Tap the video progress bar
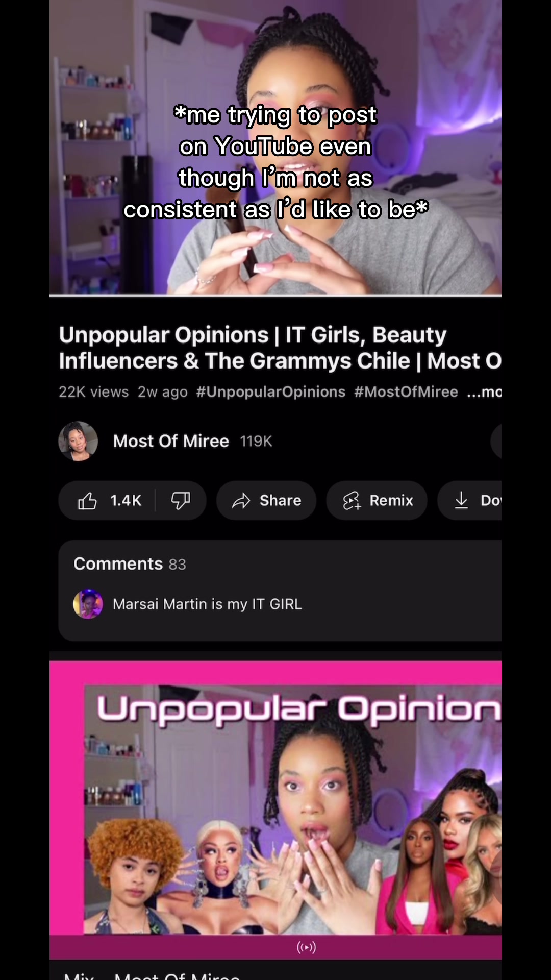The height and width of the screenshot is (980, 551). coord(275,295)
